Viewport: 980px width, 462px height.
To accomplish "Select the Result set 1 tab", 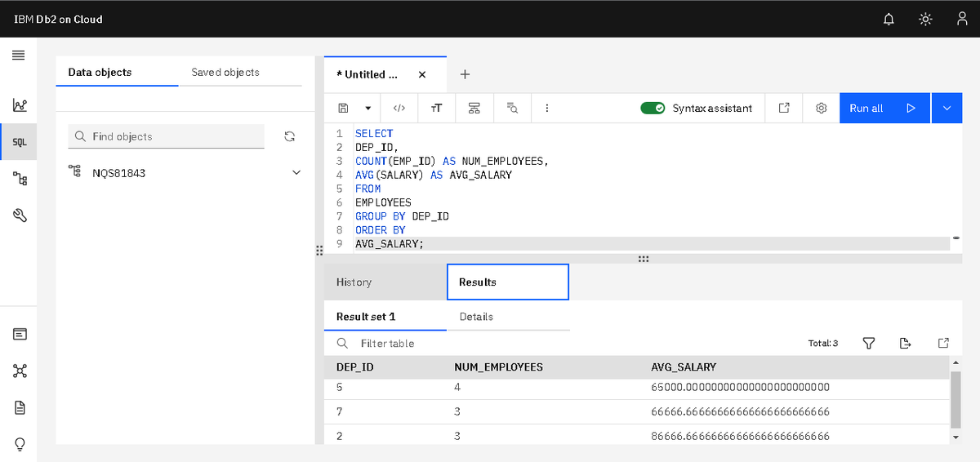I will (385, 316).
